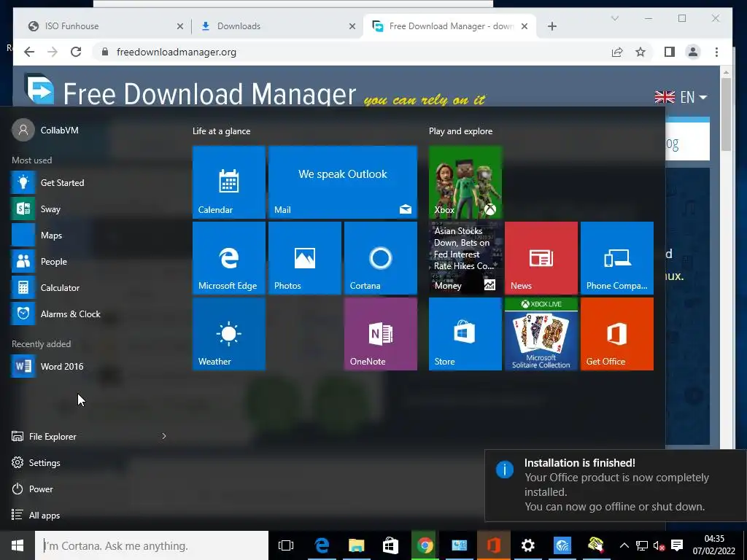The height and width of the screenshot is (560, 747).
Task: Open People from Most used
Action: pos(90,262)
